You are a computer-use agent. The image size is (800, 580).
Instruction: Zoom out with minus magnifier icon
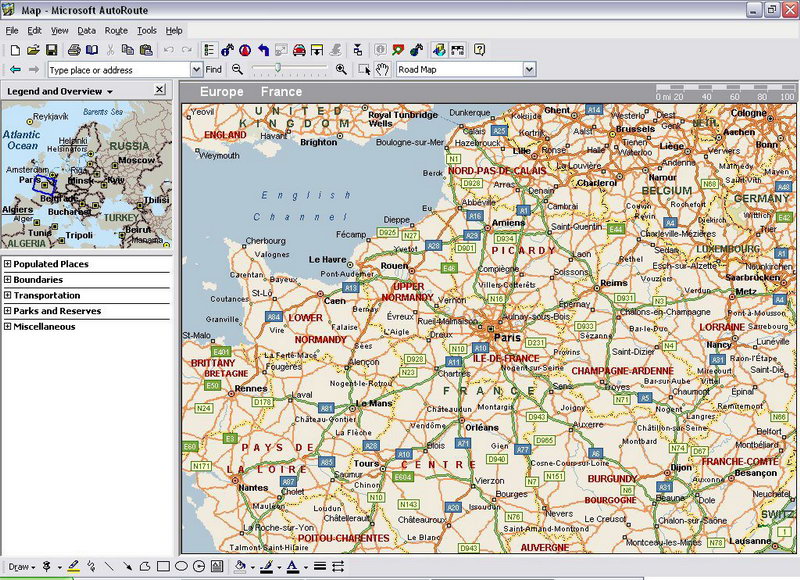point(237,69)
